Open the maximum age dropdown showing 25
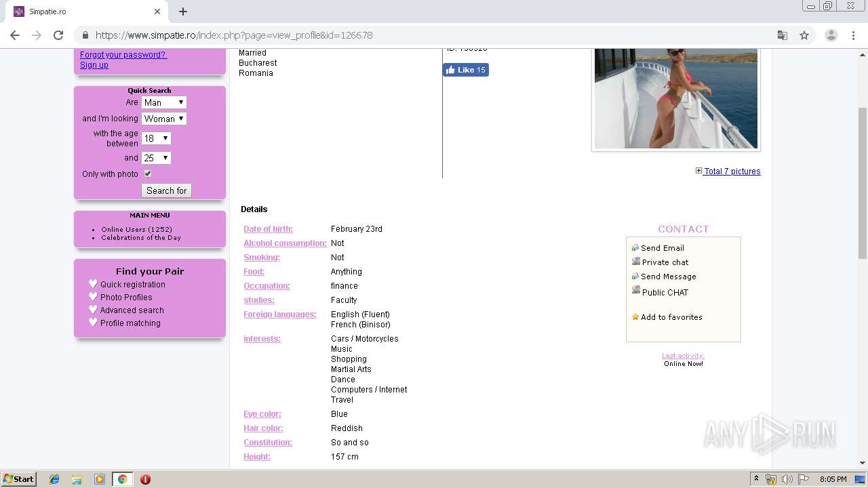This screenshot has width=868, height=488. point(156,158)
